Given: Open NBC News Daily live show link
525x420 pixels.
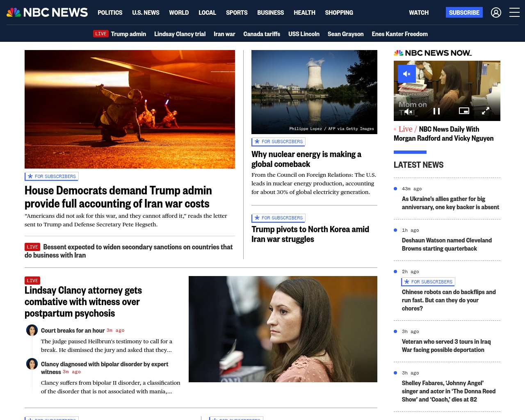Looking at the screenshot, I should click(x=444, y=134).
